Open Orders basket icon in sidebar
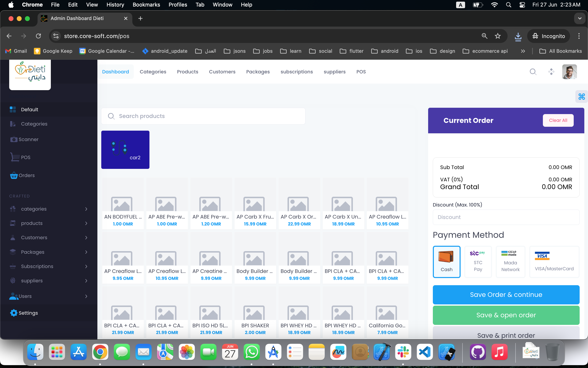Screen dimensions: 588x368 coord(14,175)
